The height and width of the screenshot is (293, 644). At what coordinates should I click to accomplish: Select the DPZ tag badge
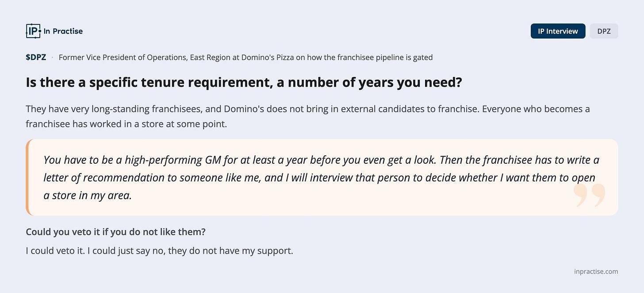(x=604, y=31)
